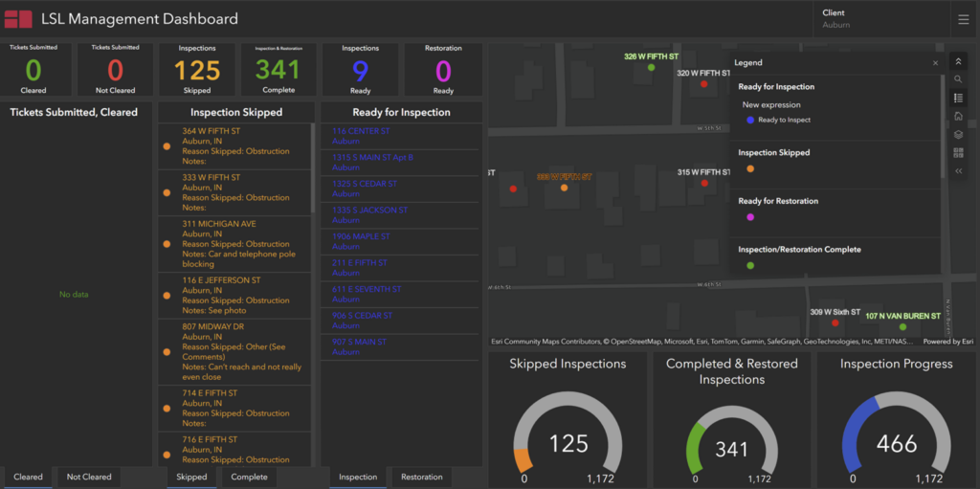Screen dimensions: 980x489
Task: Open the Restoration tab
Action: click(422, 478)
